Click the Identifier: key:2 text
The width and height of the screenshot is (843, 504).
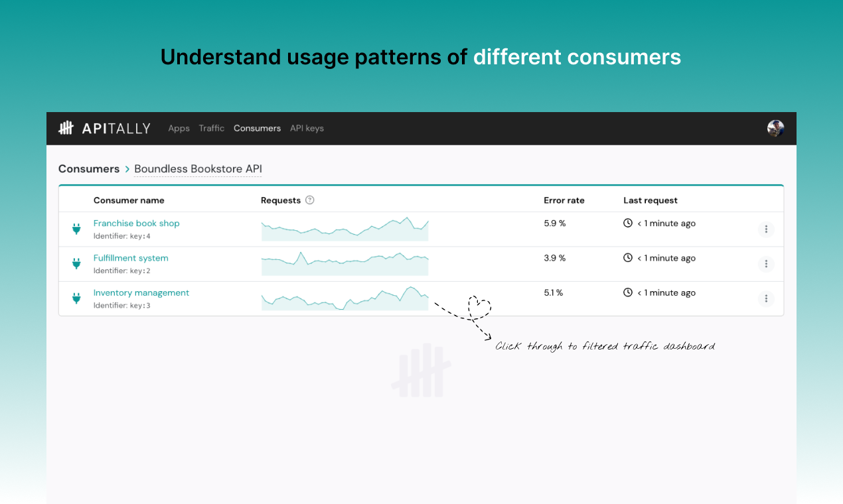click(x=122, y=271)
